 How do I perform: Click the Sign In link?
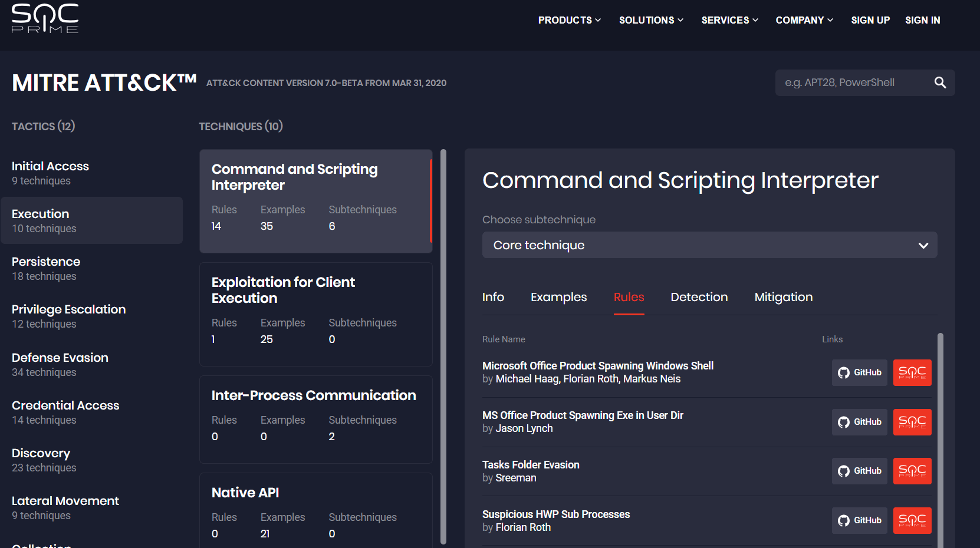click(922, 20)
